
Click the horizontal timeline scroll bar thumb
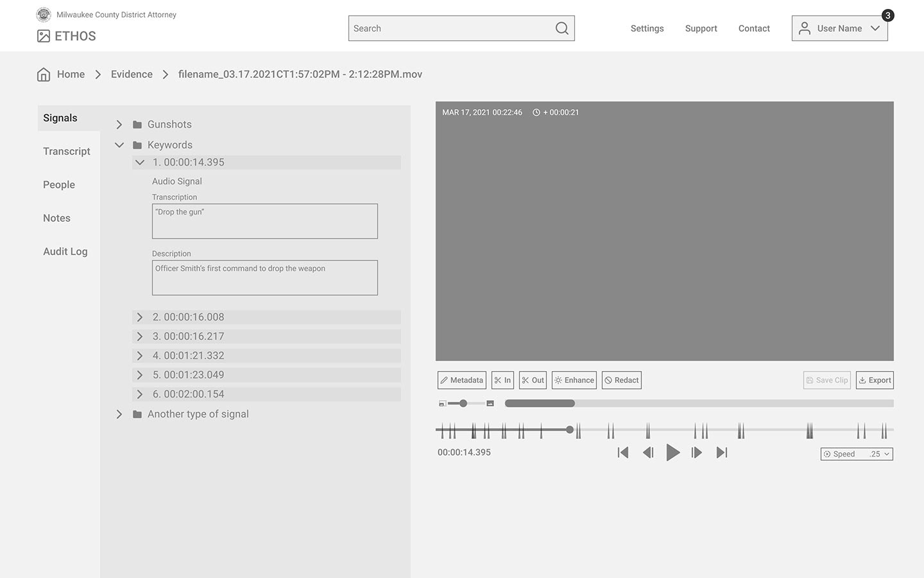tap(540, 403)
